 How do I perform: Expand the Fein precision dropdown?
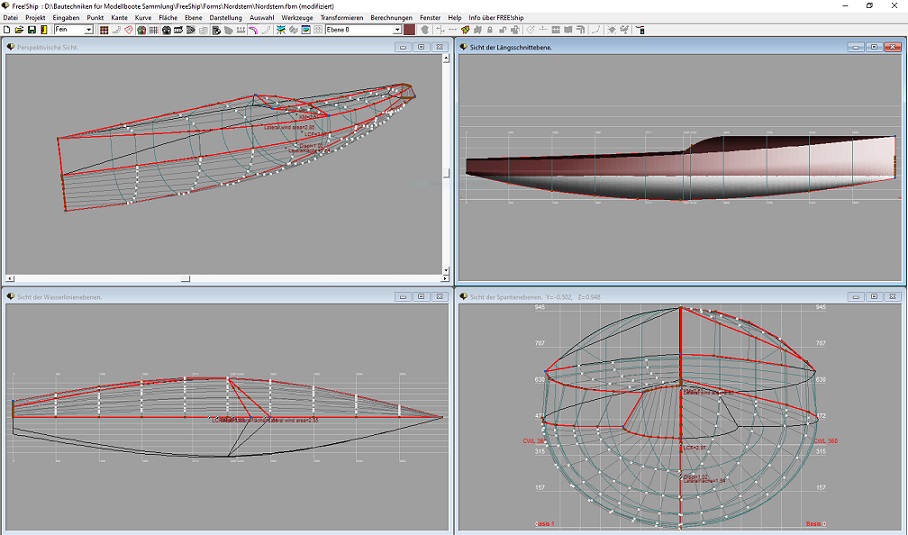[x=89, y=30]
